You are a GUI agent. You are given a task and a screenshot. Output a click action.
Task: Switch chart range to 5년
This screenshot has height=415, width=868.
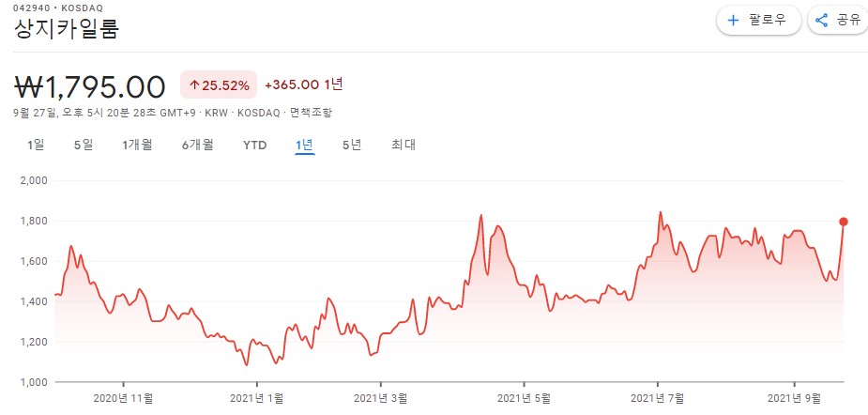tap(352, 146)
